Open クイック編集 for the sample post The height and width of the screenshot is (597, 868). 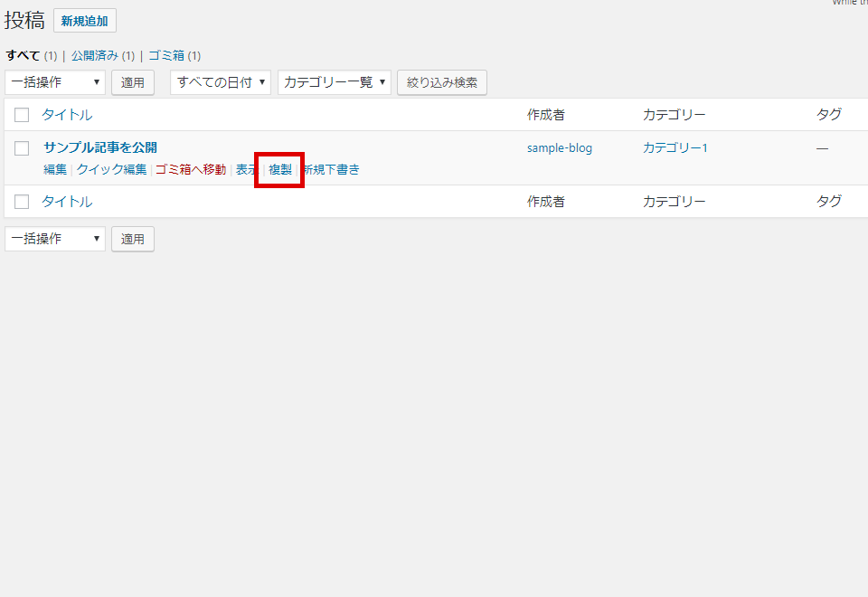pos(111,169)
